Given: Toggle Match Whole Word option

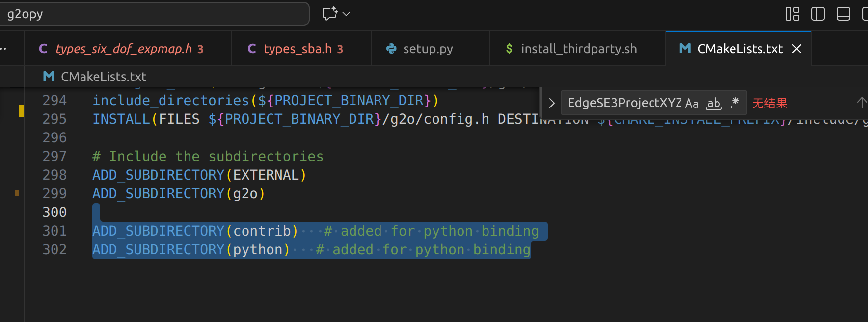Looking at the screenshot, I should pos(713,103).
